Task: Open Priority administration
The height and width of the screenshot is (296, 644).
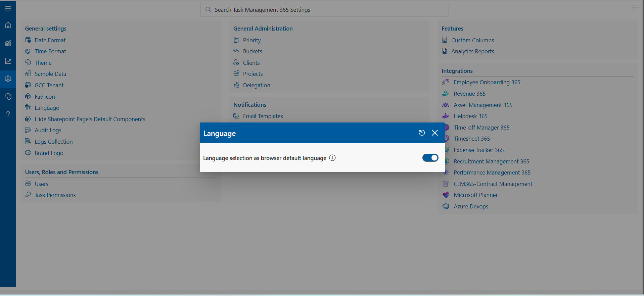Action: 252,40
